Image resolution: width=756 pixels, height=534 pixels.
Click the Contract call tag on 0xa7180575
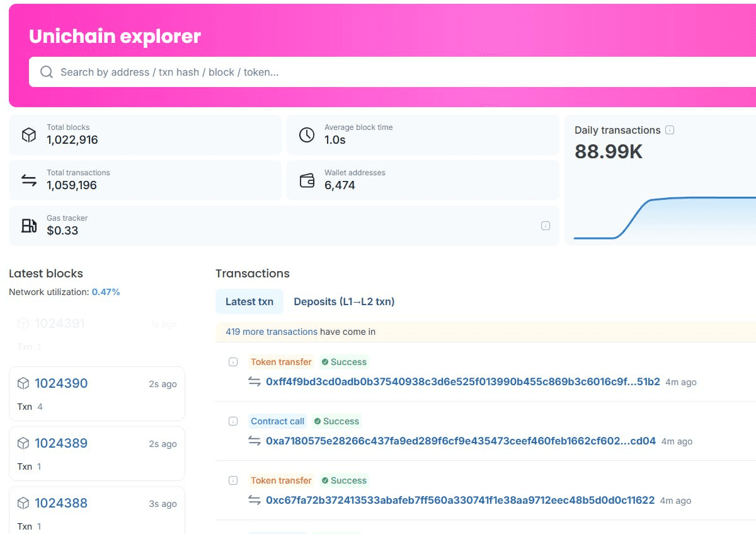tap(277, 421)
